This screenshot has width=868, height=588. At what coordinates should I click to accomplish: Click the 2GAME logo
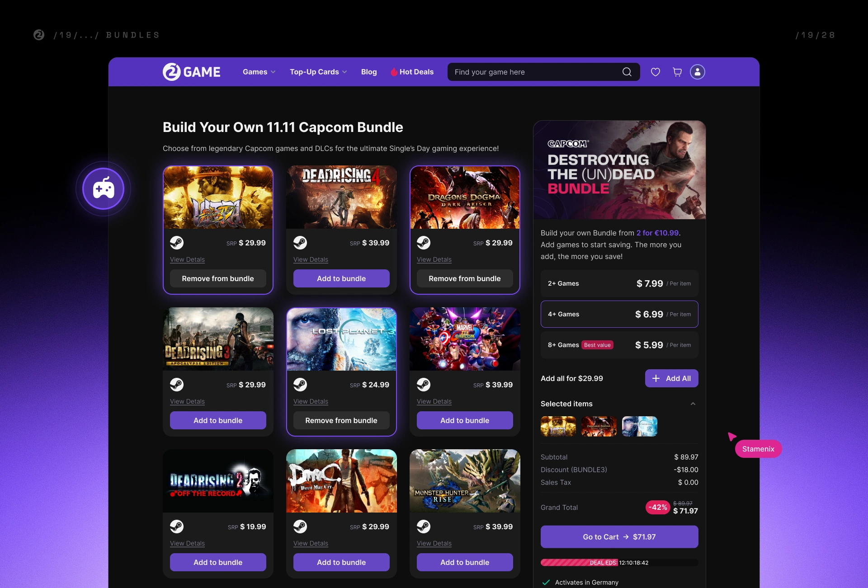(192, 72)
